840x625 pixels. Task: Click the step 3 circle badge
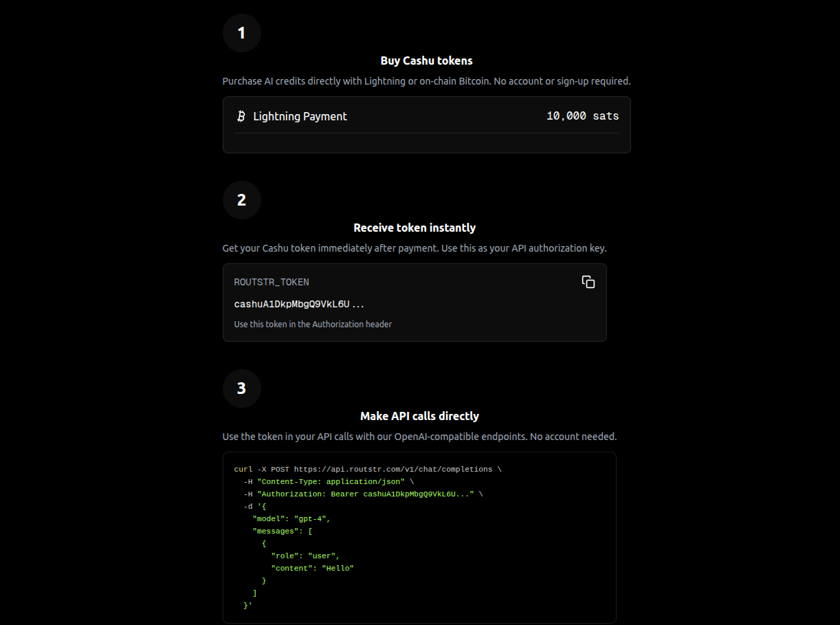click(241, 388)
